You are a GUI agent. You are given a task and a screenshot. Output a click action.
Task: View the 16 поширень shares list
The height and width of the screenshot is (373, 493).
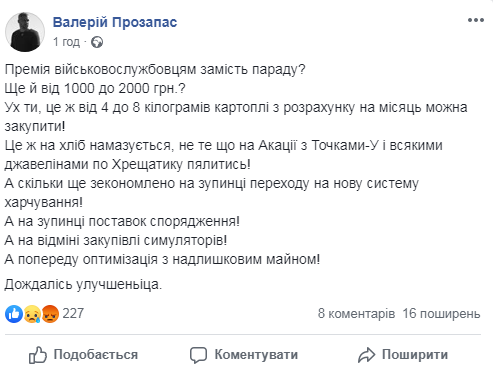point(441,314)
